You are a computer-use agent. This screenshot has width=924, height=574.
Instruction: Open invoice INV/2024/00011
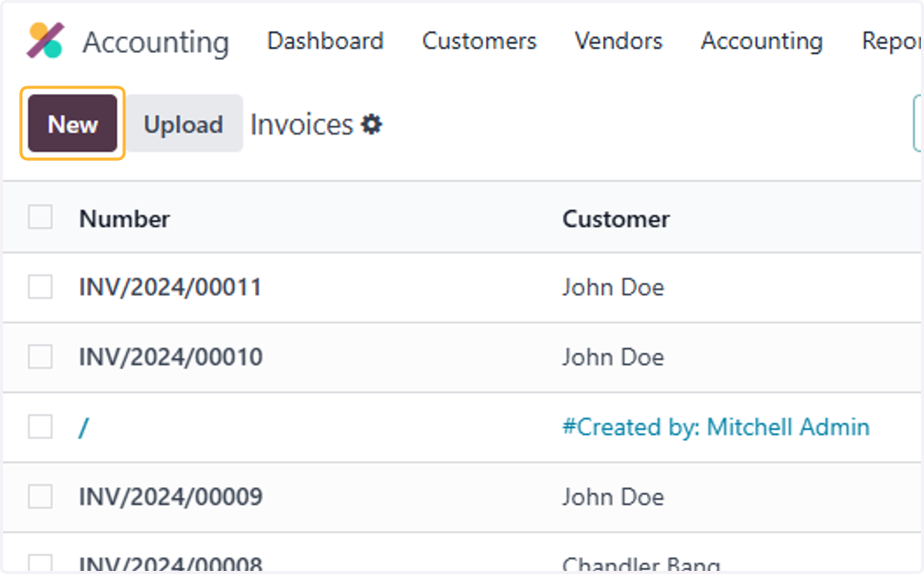[x=170, y=287]
